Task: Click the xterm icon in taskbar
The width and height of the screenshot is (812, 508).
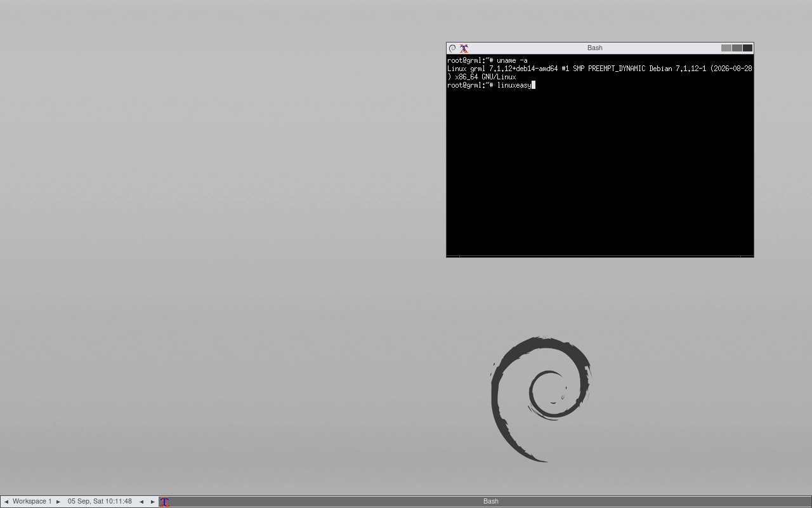Action: (x=164, y=502)
